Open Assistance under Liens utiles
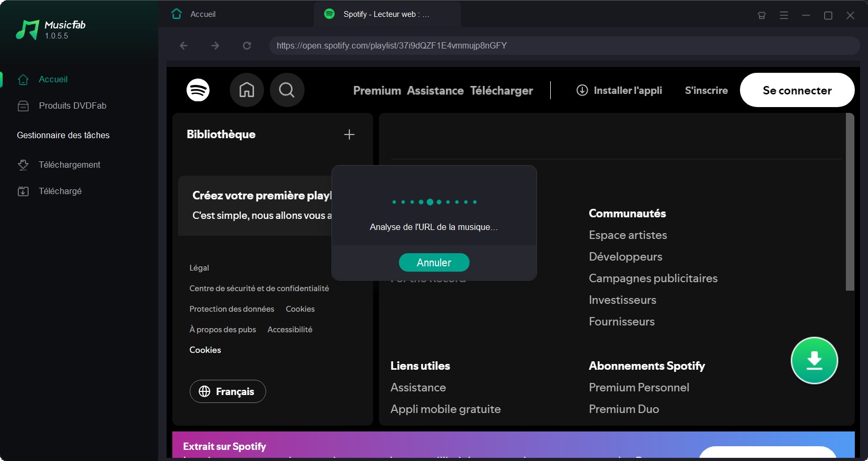 418,388
